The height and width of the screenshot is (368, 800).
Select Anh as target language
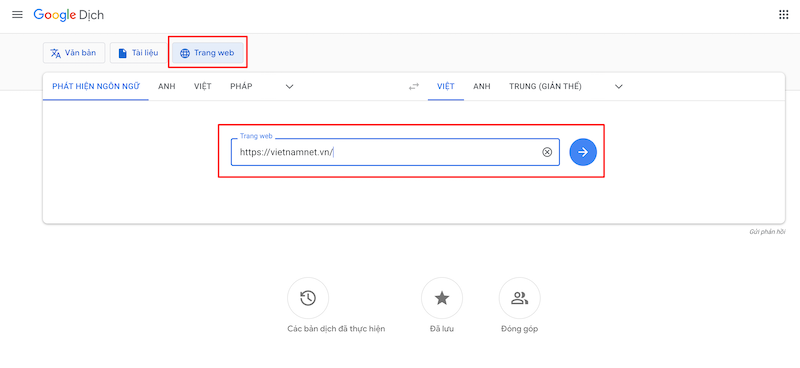[482, 86]
